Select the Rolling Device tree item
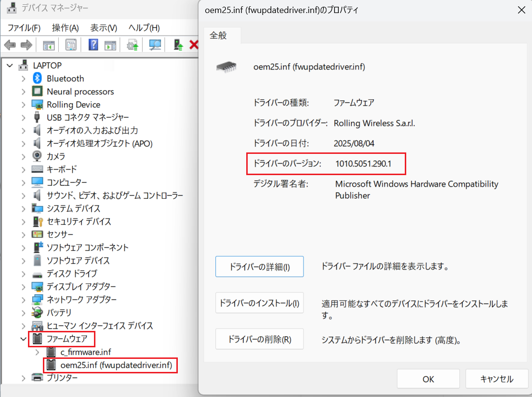This screenshot has height=397, width=532. coord(73,105)
